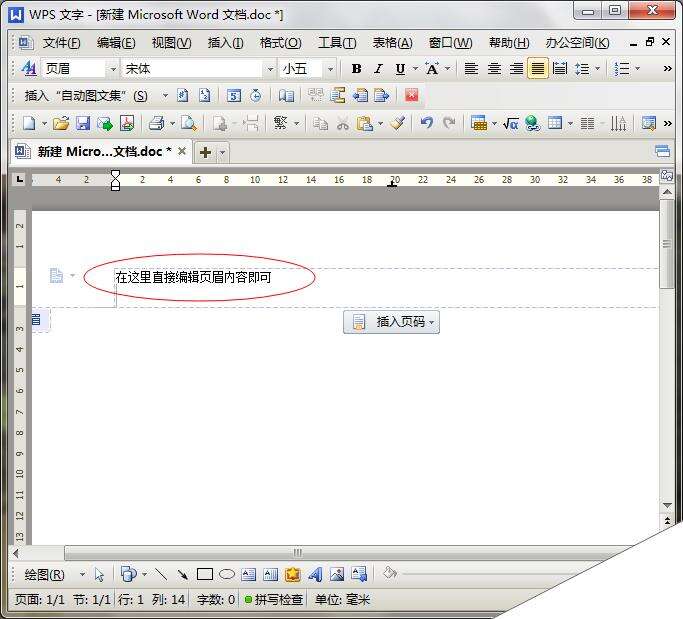Expand new document dropdown arrow
683x619 pixels.
(44, 124)
